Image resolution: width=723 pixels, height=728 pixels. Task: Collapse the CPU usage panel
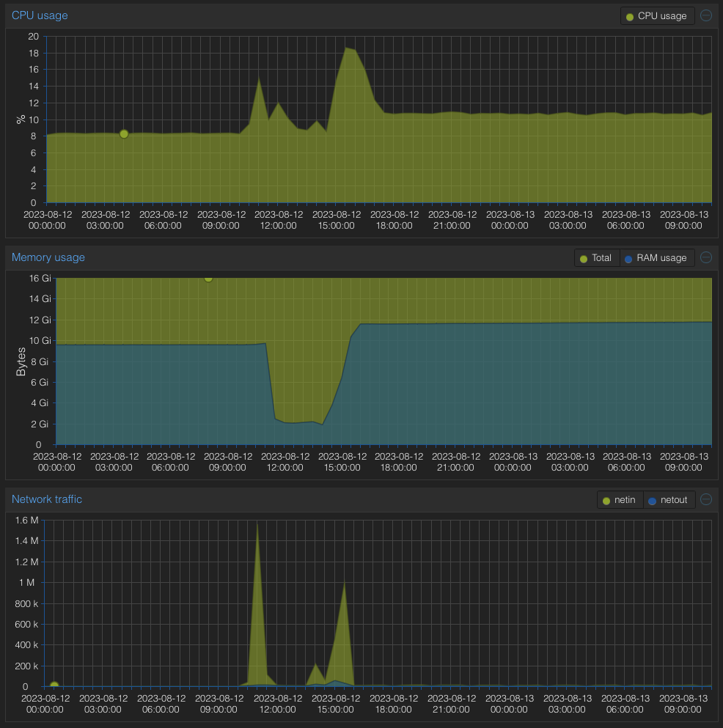pos(705,15)
